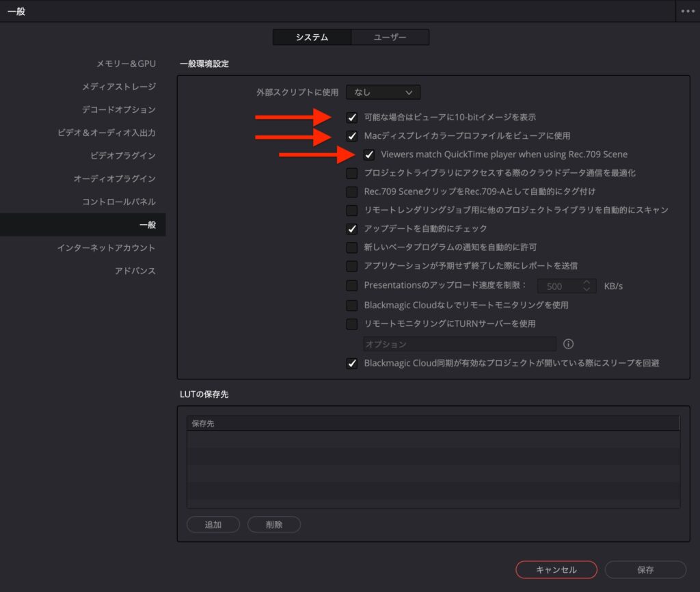Go to デコードオプション in sidebar
Screen dimensions: 700x592
[x=118, y=109]
